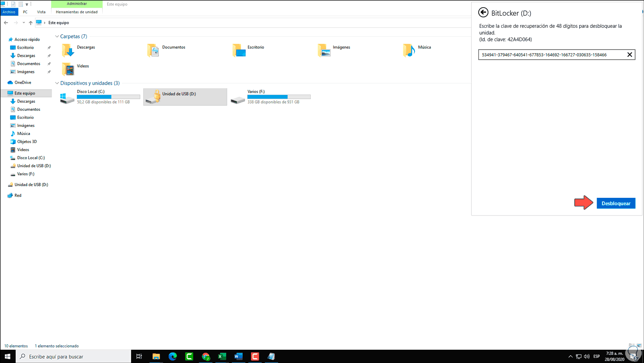Show hidden system tray icons
This screenshot has height=363, width=644.
570,356
